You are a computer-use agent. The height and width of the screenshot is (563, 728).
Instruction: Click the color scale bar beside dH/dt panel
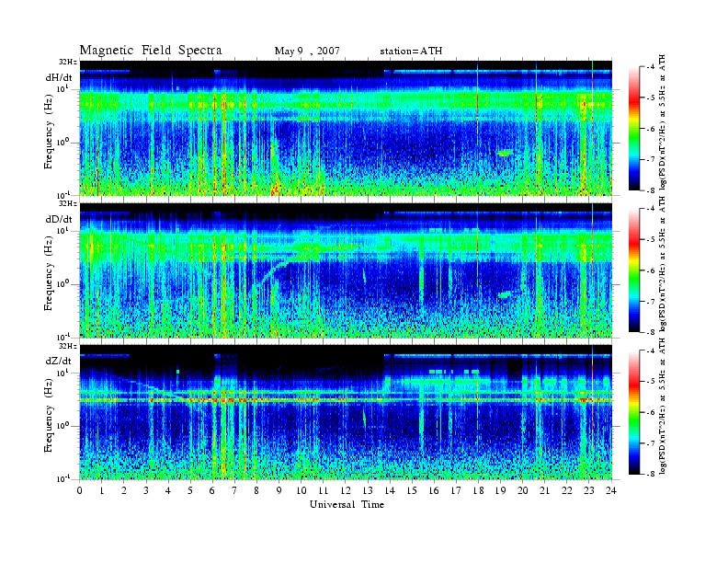click(x=633, y=129)
